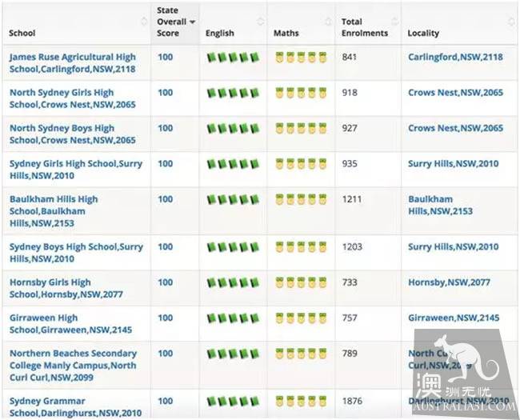Open Girraween High School link
Image resolution: width=520 pixels, height=420 pixels.
pyautogui.click(x=71, y=324)
